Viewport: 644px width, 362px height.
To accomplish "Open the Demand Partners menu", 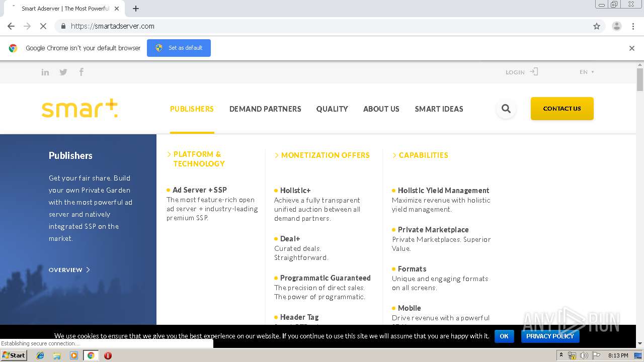I will 265,109.
